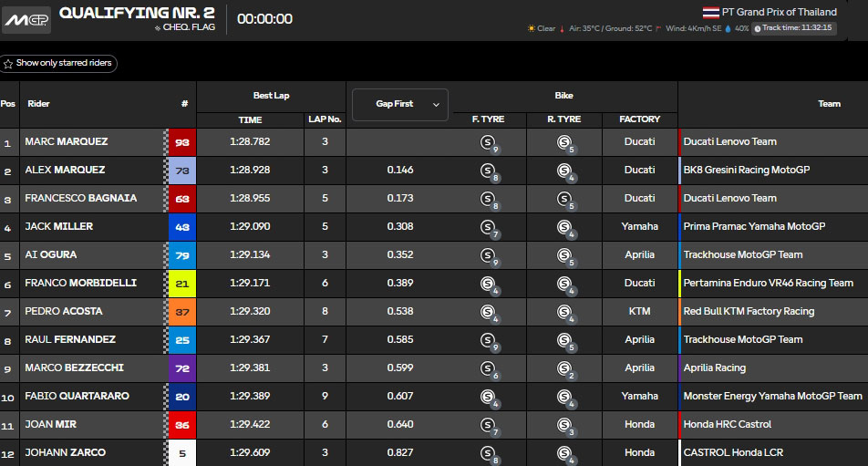Click the FACTORY column header
The height and width of the screenshot is (466, 868).
click(639, 119)
